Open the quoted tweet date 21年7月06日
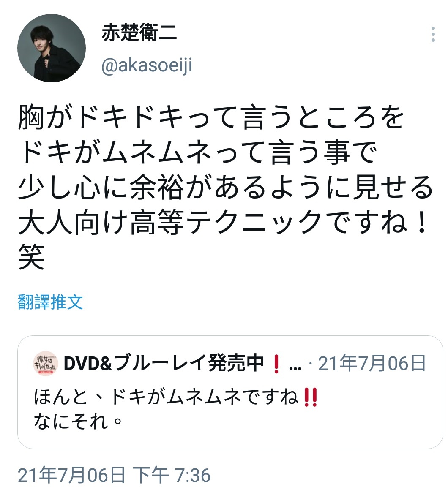This screenshot has width=448, height=495. (372, 363)
